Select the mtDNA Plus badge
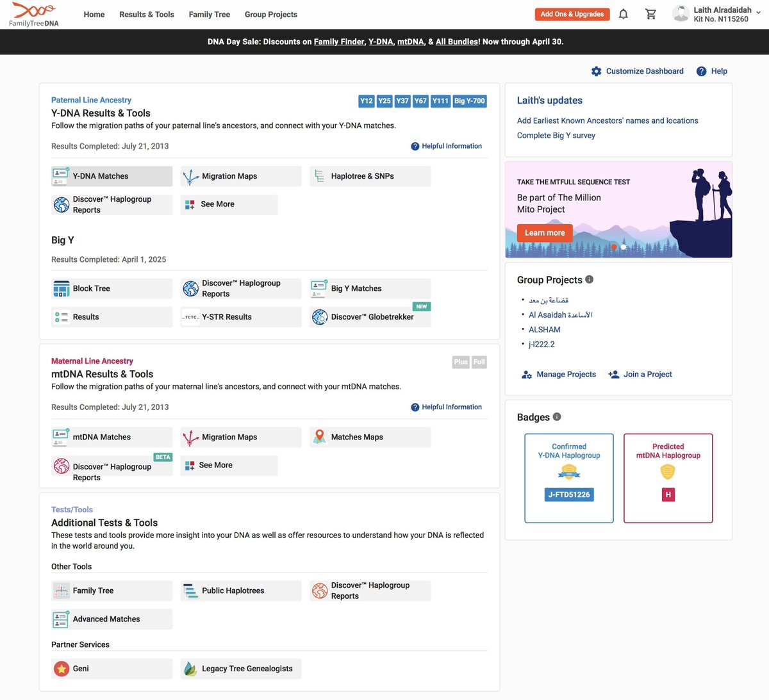The image size is (769, 700). click(461, 362)
